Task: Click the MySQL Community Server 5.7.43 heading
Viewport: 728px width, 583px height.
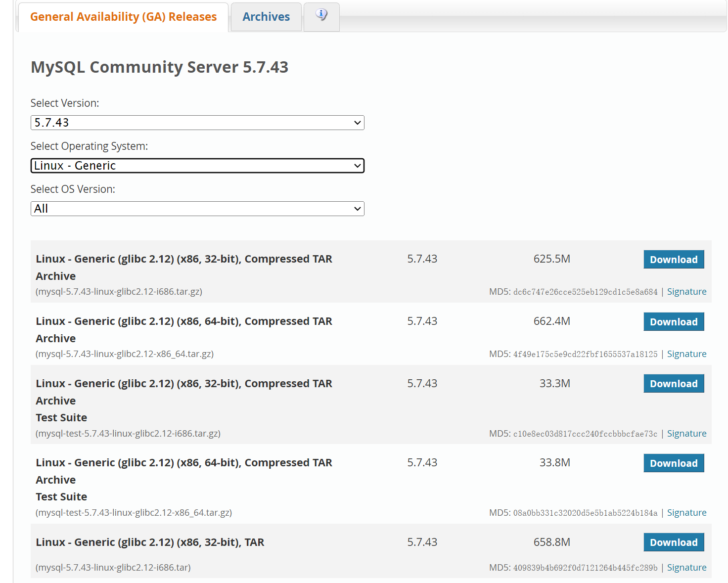Action: pyautogui.click(x=159, y=67)
